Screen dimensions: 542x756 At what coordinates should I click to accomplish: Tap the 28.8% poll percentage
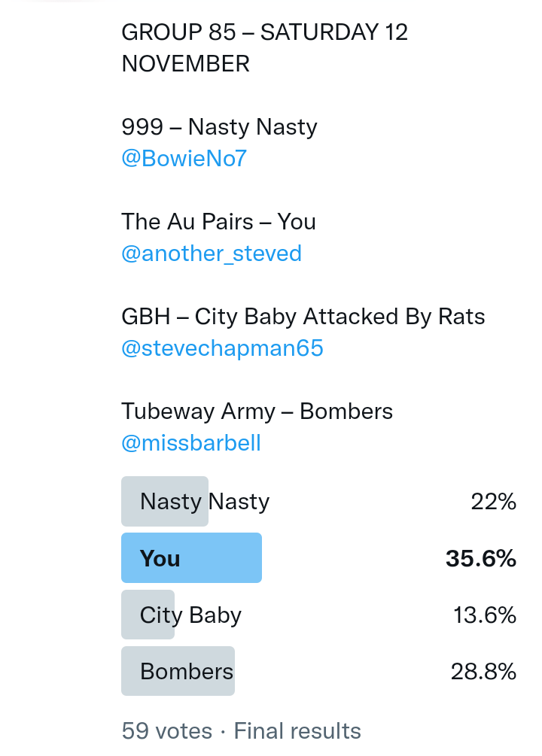483,672
